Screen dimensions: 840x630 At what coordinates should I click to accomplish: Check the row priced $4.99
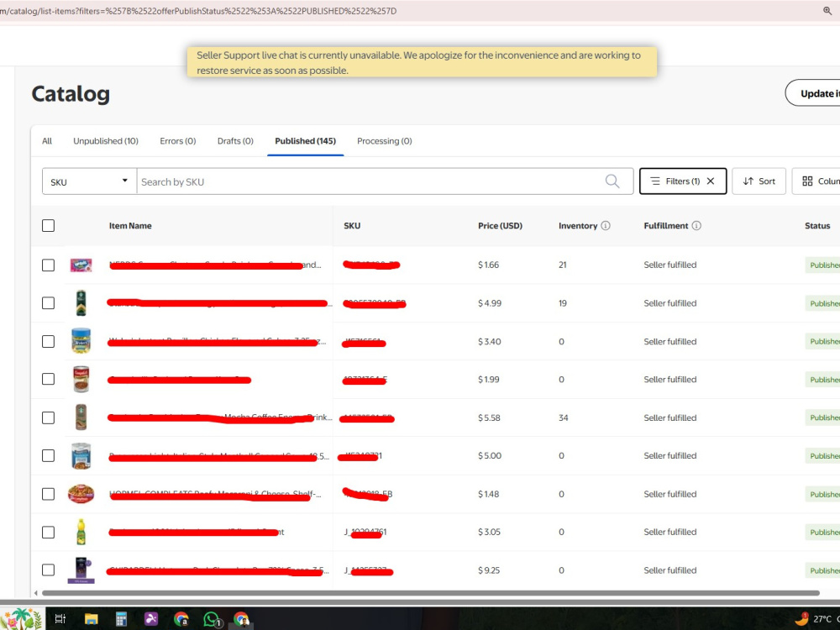pos(48,303)
